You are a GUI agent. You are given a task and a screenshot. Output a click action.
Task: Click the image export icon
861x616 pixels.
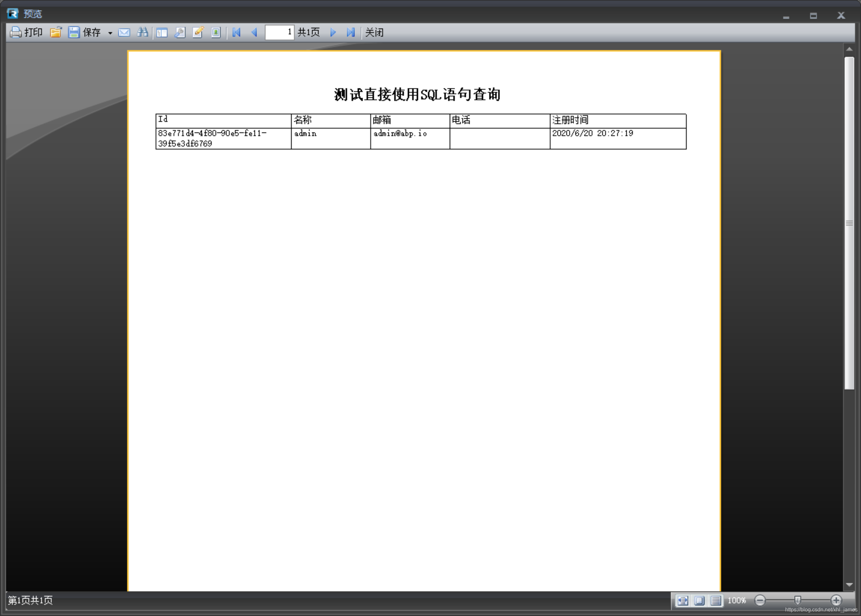tap(215, 33)
